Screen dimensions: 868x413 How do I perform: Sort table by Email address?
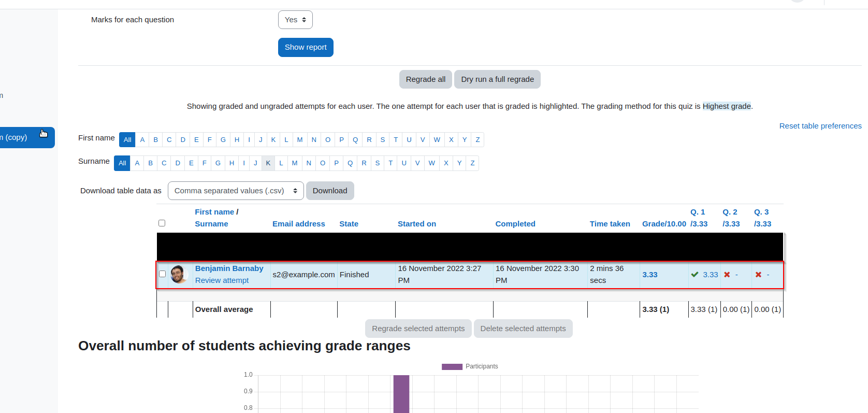299,224
